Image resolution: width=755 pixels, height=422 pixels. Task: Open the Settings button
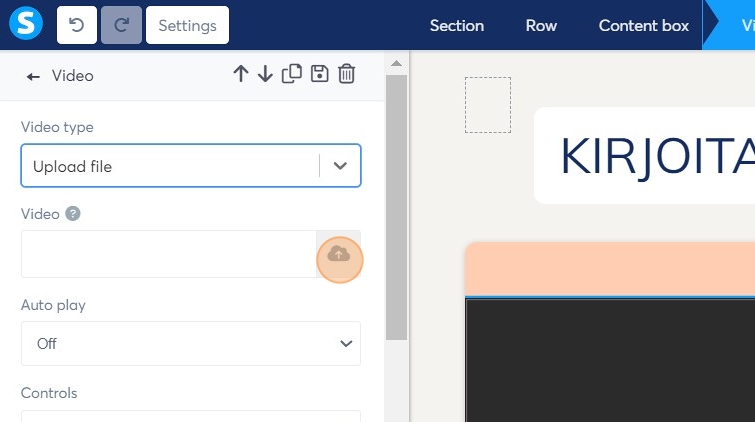187,25
